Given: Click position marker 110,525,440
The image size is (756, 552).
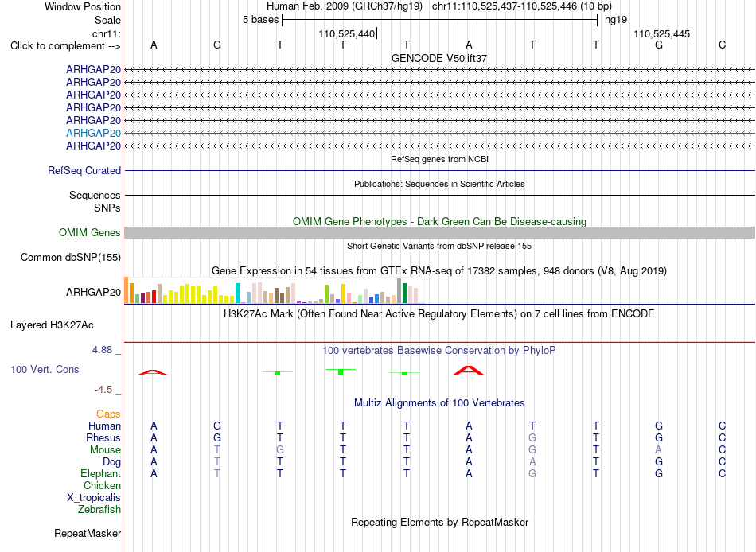Looking at the screenshot, I should (x=346, y=33).
